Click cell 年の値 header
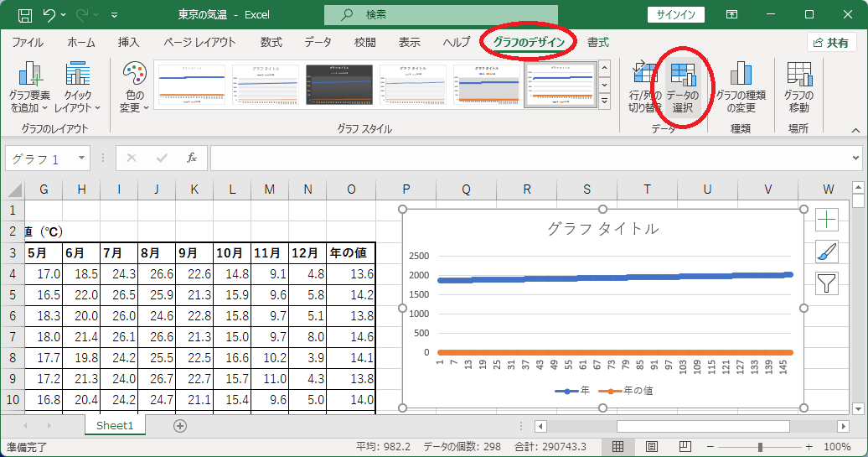 (x=351, y=253)
